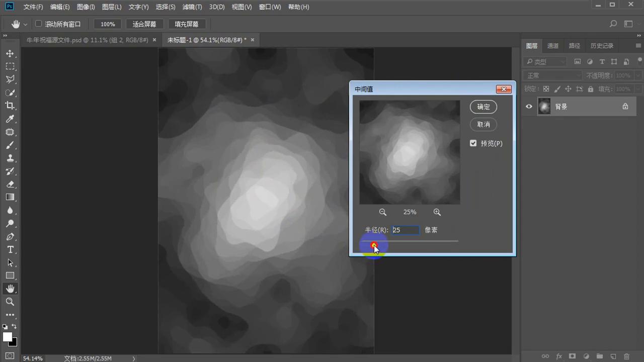
Task: Switch to the 通道 tab
Action: point(552,46)
